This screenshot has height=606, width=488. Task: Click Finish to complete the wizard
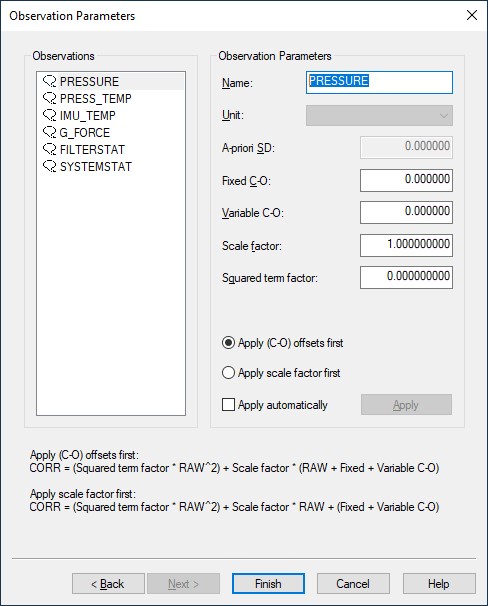point(268,584)
